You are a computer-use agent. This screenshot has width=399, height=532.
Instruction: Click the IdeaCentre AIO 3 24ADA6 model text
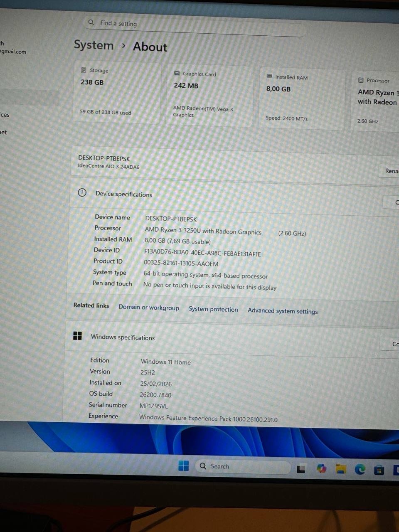108,166
